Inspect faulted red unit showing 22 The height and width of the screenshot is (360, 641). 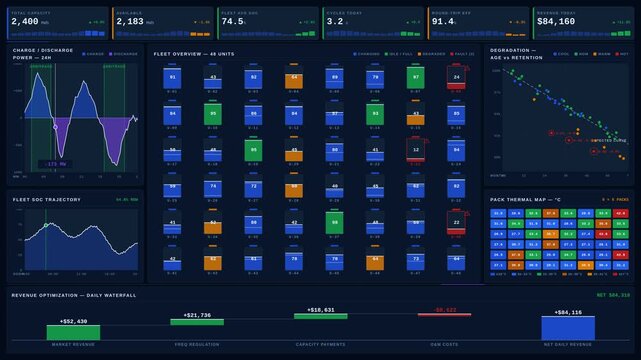pos(456,223)
